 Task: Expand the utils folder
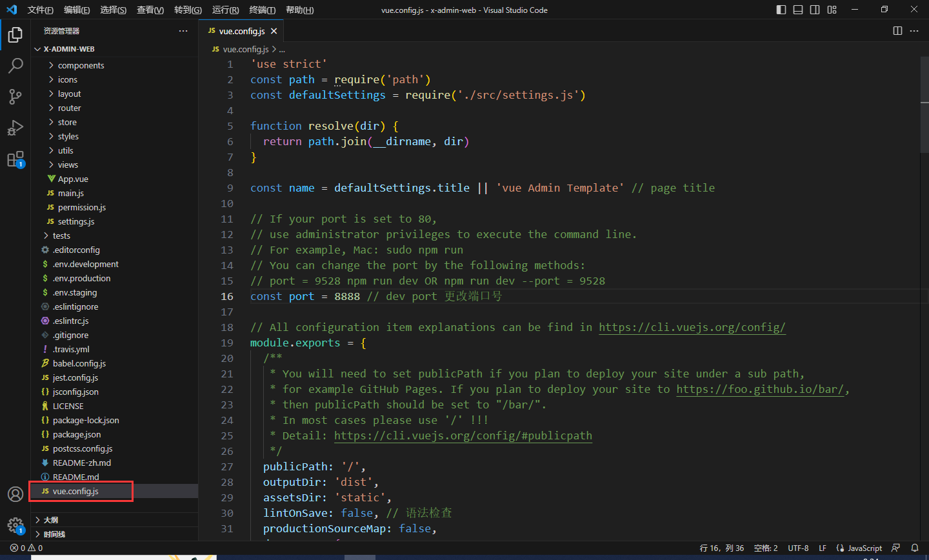pyautogui.click(x=114, y=150)
